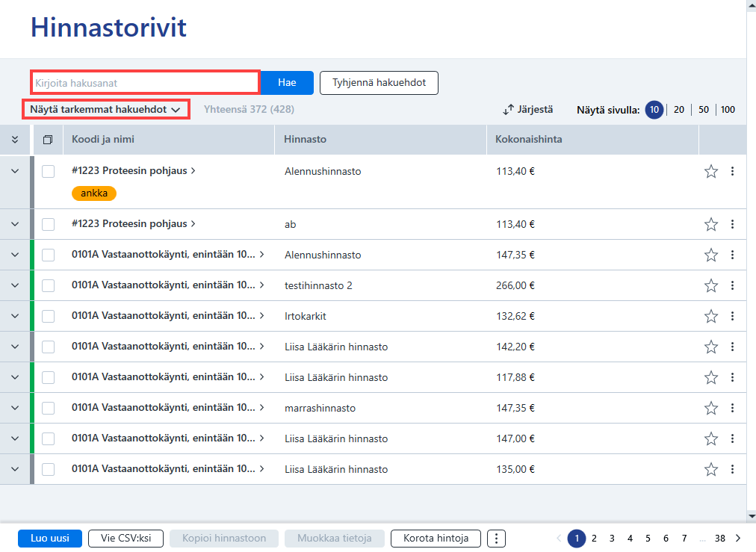The height and width of the screenshot is (552, 756).
Task: Click the Kirjoita hakusanat search field
Action: [145, 82]
